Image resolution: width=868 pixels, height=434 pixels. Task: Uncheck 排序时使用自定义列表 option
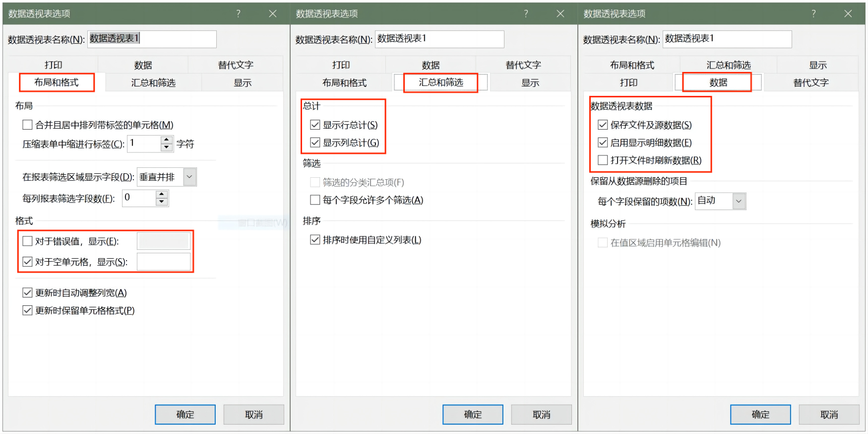tap(315, 240)
